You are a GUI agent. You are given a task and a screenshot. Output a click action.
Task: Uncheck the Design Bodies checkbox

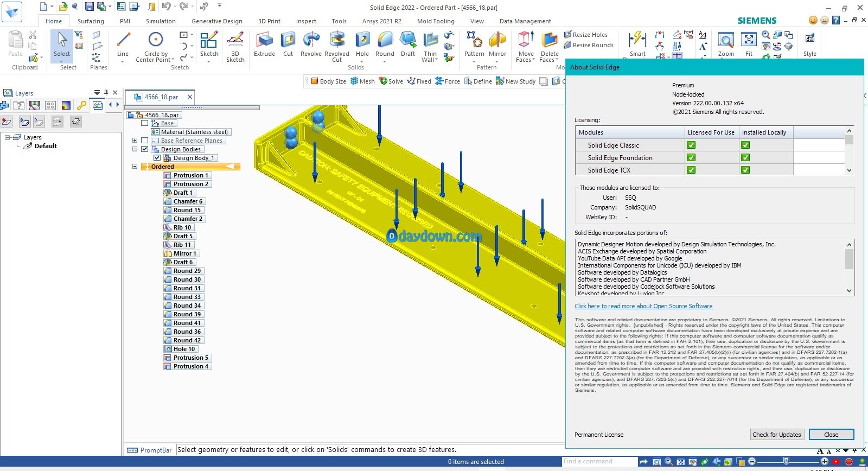click(x=145, y=149)
